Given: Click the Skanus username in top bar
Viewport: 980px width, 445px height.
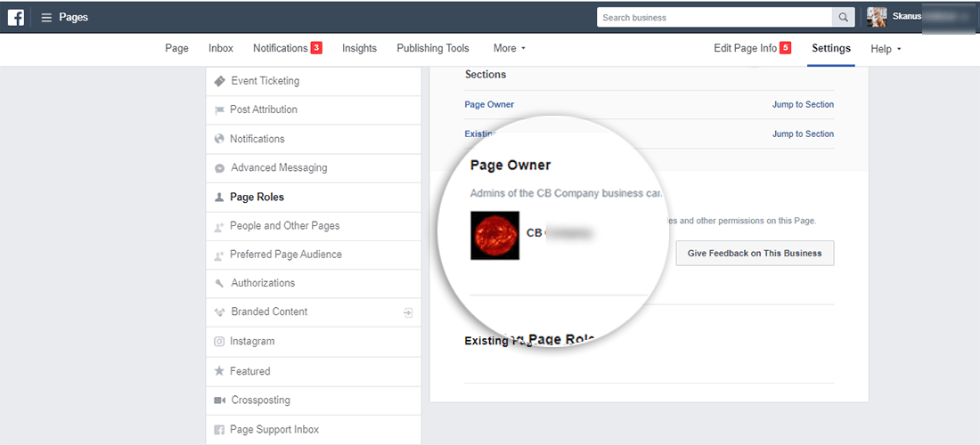Looking at the screenshot, I should (907, 18).
